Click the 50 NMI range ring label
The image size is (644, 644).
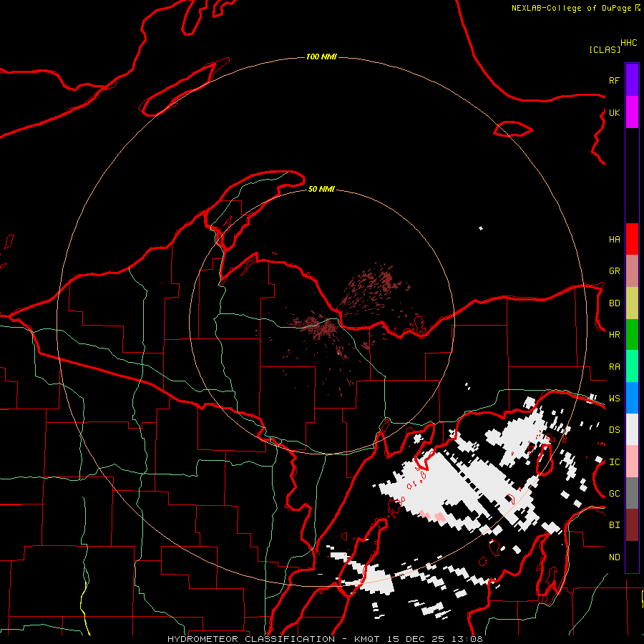pos(321,189)
